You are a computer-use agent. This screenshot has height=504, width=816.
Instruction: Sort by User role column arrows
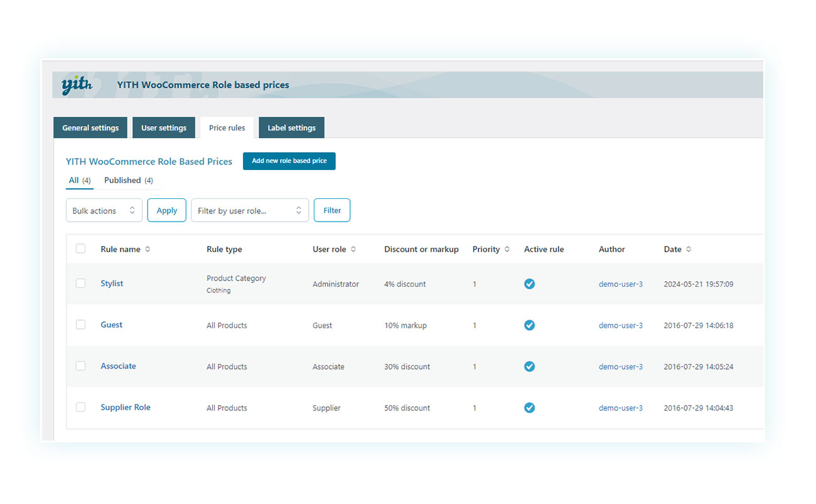353,249
